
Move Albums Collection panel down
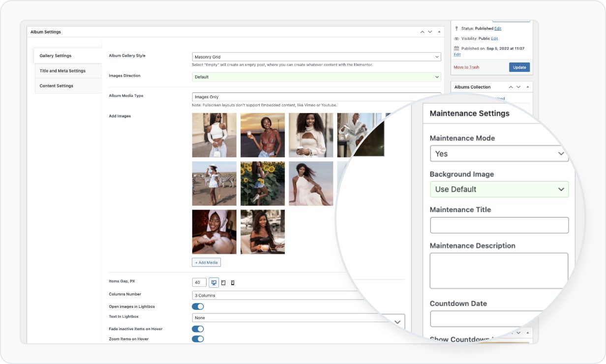click(x=518, y=87)
